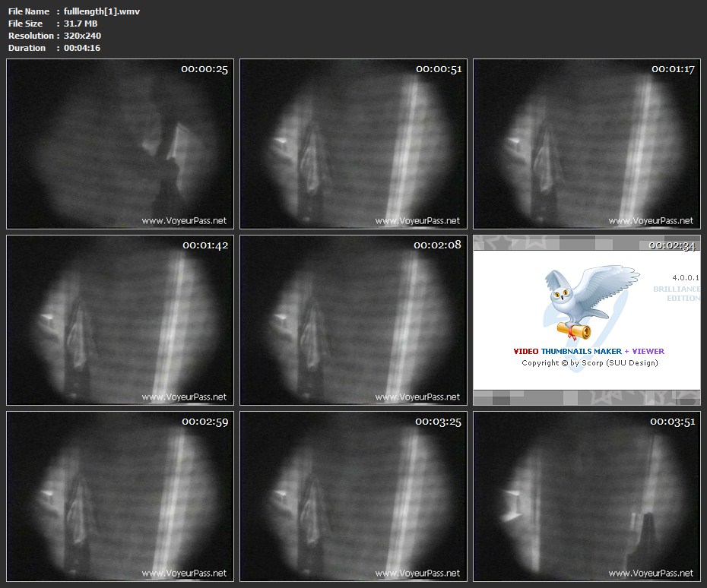707x588 pixels.
Task: Select the BRILLIANCE EDITION label
Action: pos(676,293)
